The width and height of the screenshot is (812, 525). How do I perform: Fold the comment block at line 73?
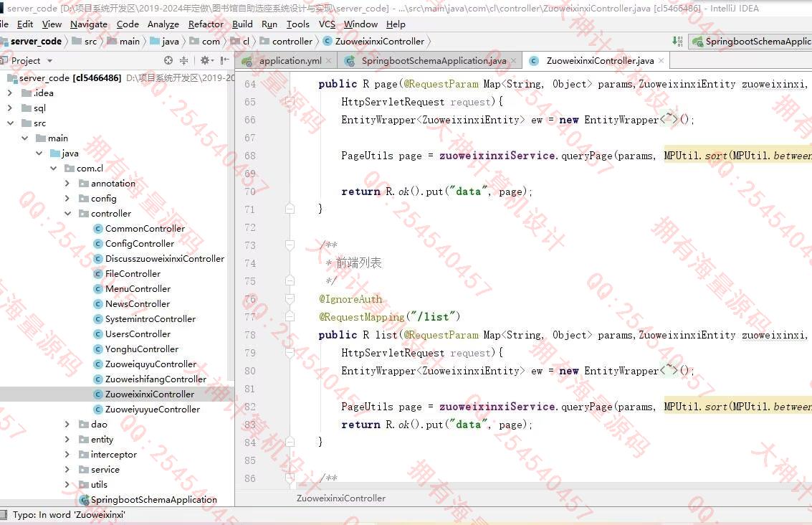(x=290, y=245)
